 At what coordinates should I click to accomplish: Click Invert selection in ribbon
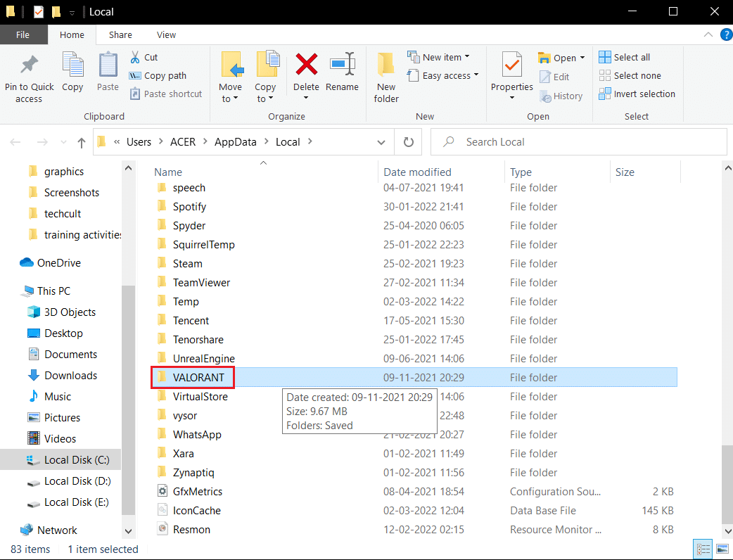[637, 94]
